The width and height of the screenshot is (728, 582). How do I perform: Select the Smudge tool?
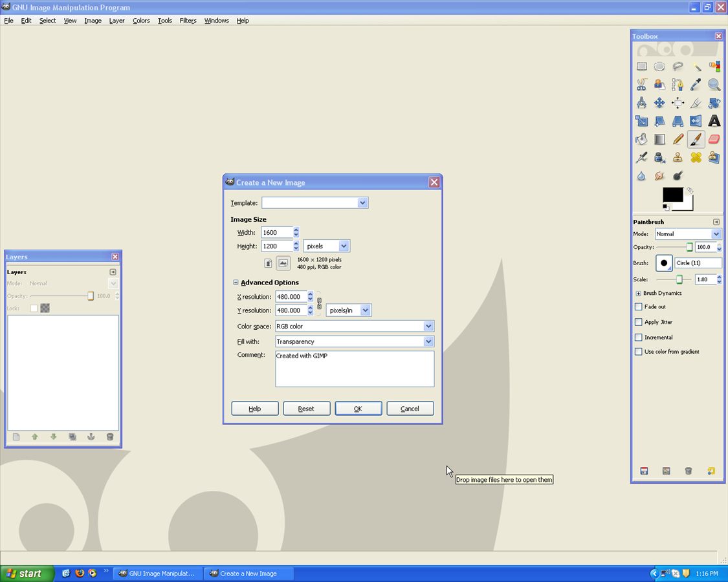coord(659,175)
